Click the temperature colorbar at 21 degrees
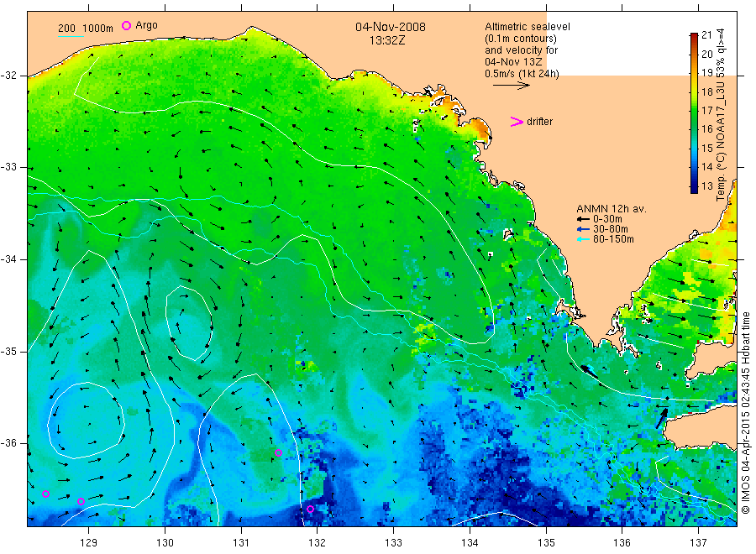 click(x=694, y=34)
